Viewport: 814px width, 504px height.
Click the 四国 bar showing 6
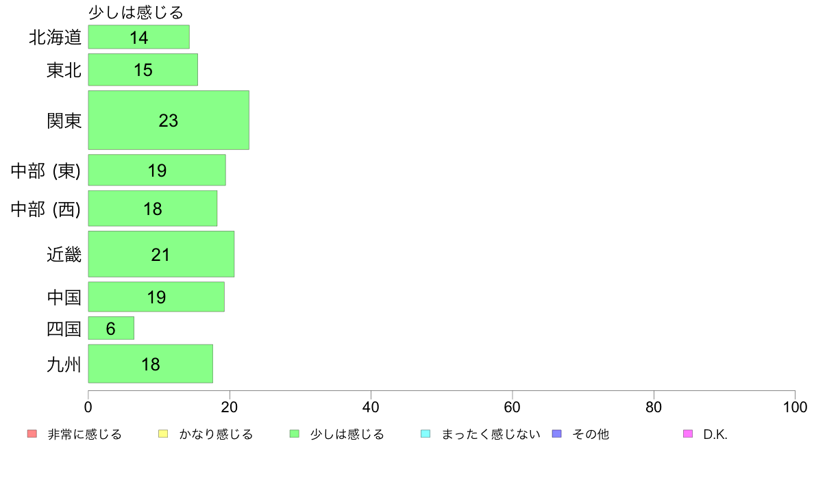point(111,329)
